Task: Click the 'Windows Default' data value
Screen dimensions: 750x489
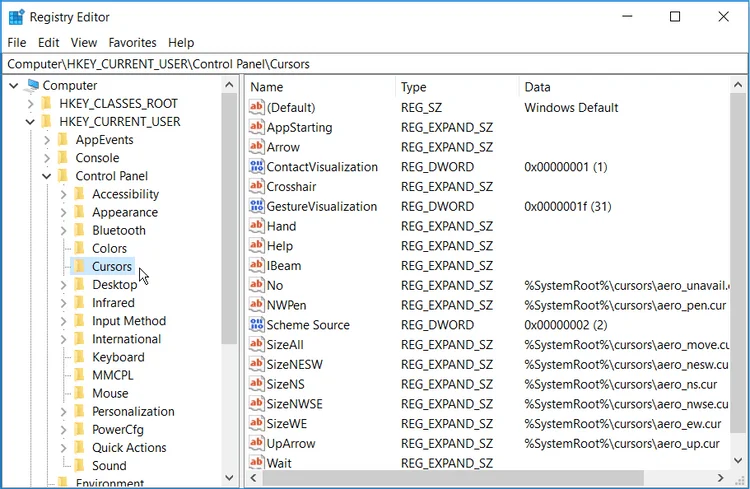Action: (571, 108)
